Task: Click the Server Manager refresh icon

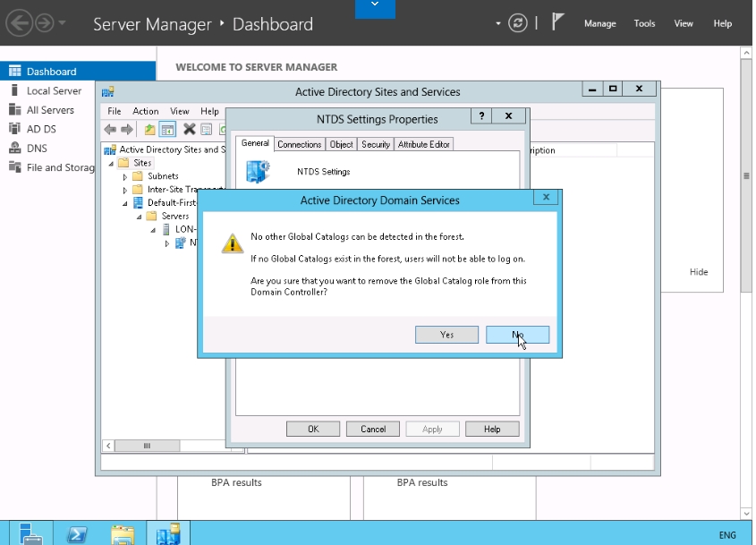Action: pyautogui.click(x=517, y=23)
